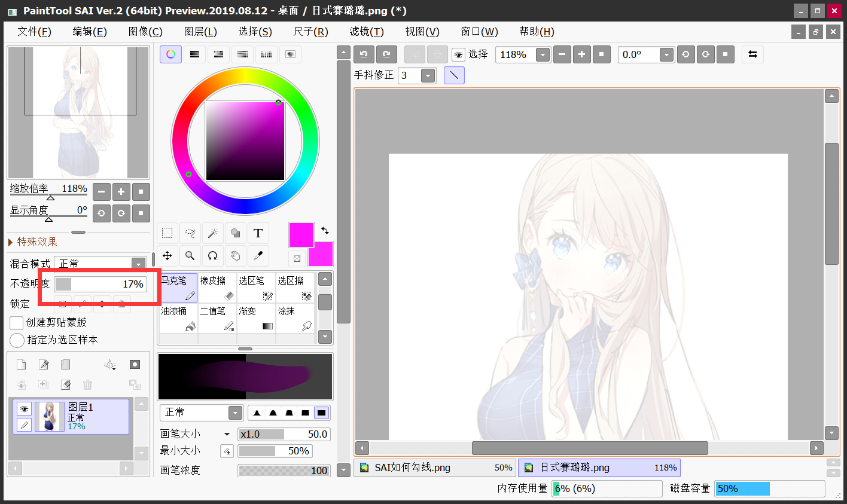Image resolution: width=847 pixels, height=504 pixels.
Task: Choose the 涂抹 smudge tool
Action: pos(295,318)
